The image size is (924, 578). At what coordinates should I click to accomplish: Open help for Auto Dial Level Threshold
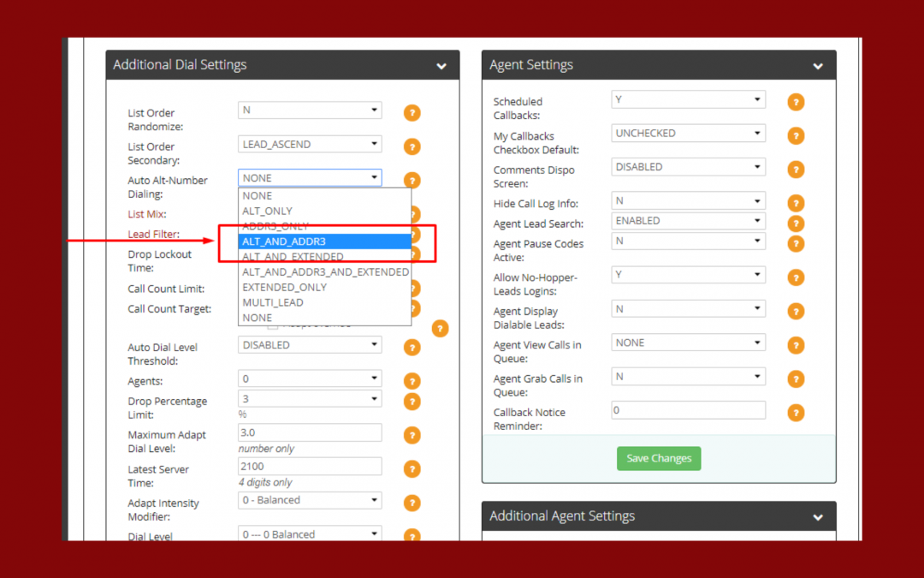(x=412, y=348)
